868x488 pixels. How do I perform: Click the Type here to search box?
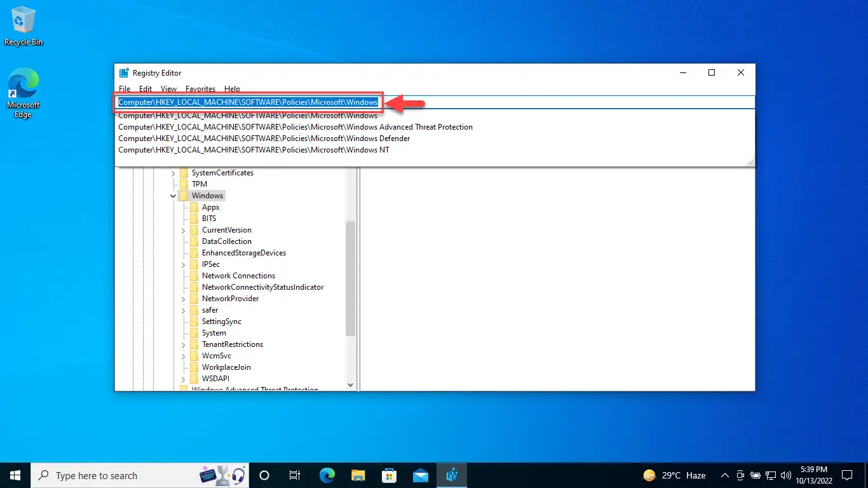pos(140,475)
